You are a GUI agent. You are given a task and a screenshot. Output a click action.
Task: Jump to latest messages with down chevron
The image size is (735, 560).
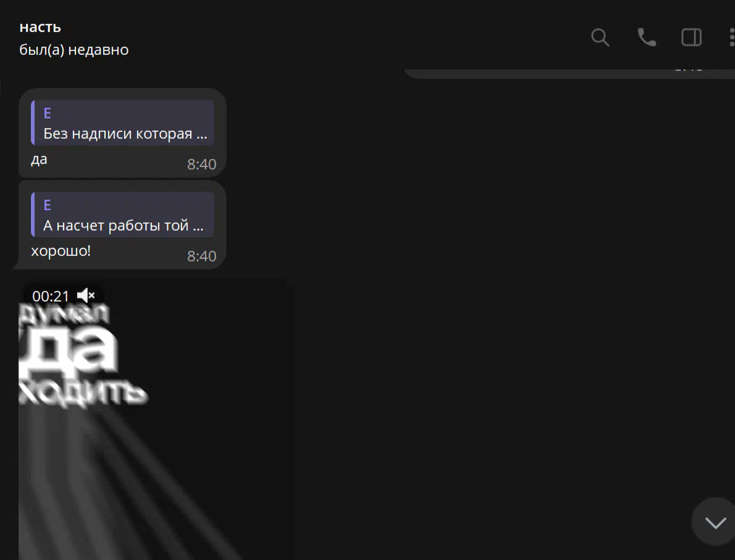point(715,522)
